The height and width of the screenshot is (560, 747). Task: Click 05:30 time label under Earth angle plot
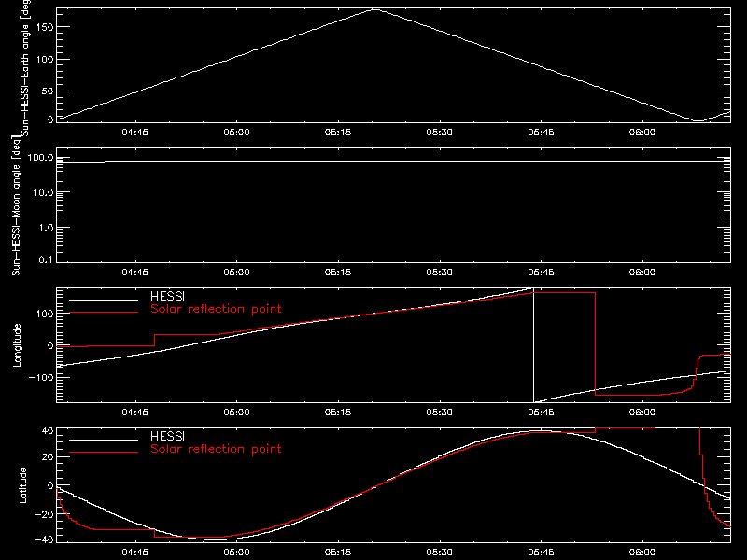point(439,133)
